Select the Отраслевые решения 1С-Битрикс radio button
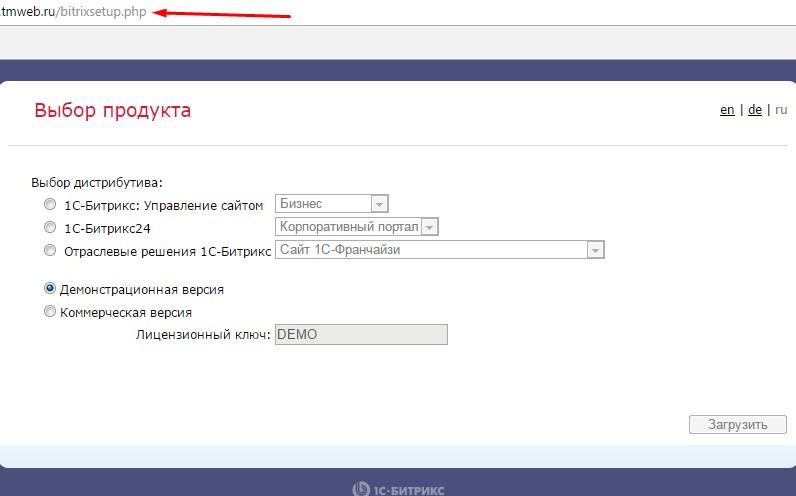Viewport: 796px width, 496px height. coord(50,250)
